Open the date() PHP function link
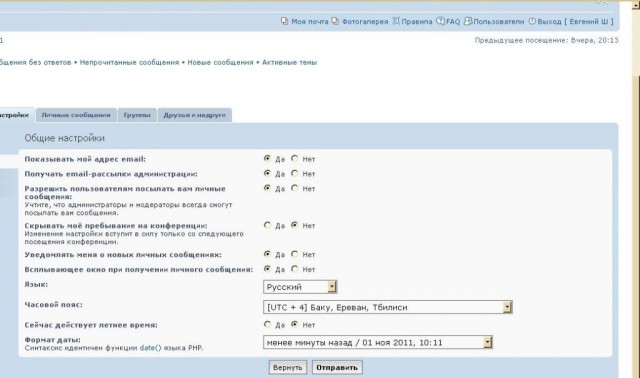640x378 pixels. 151,348
